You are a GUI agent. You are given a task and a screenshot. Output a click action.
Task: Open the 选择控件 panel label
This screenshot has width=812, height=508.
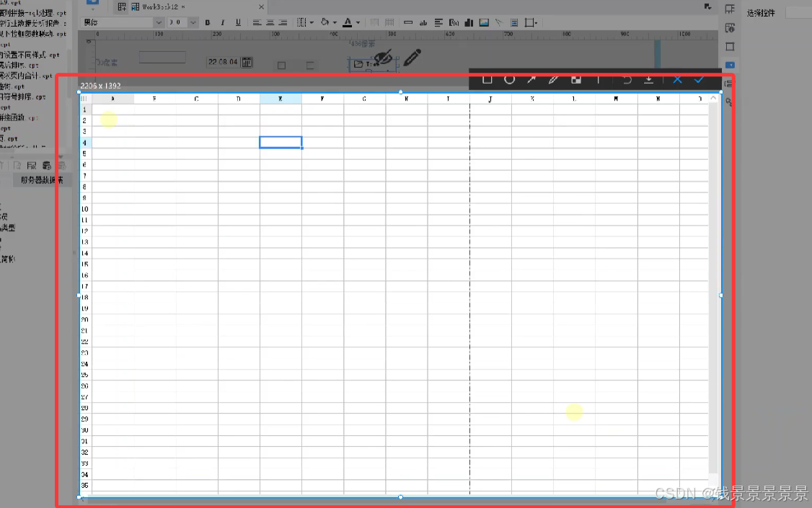[761, 13]
